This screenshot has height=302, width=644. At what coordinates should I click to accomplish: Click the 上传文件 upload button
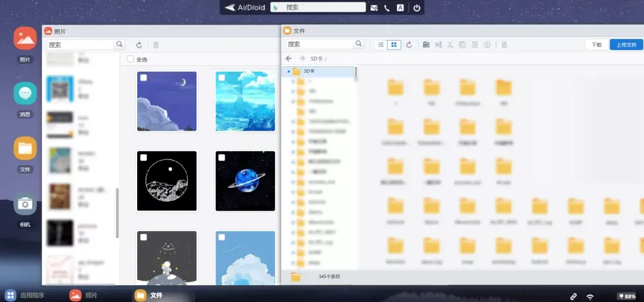point(626,45)
